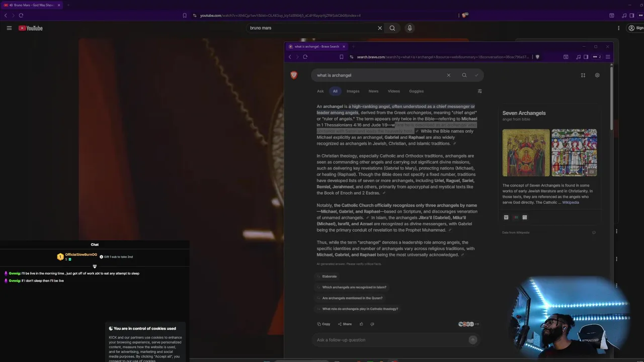644x362 pixels.
Task: Copy the AI answer
Action: point(324,324)
